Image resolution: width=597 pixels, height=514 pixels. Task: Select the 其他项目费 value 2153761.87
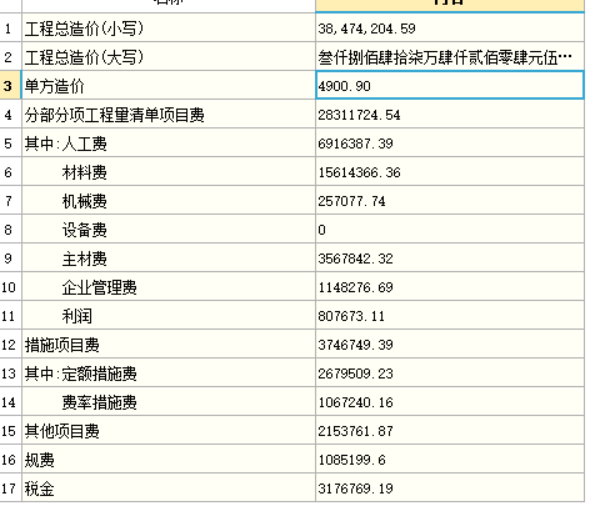click(450, 431)
